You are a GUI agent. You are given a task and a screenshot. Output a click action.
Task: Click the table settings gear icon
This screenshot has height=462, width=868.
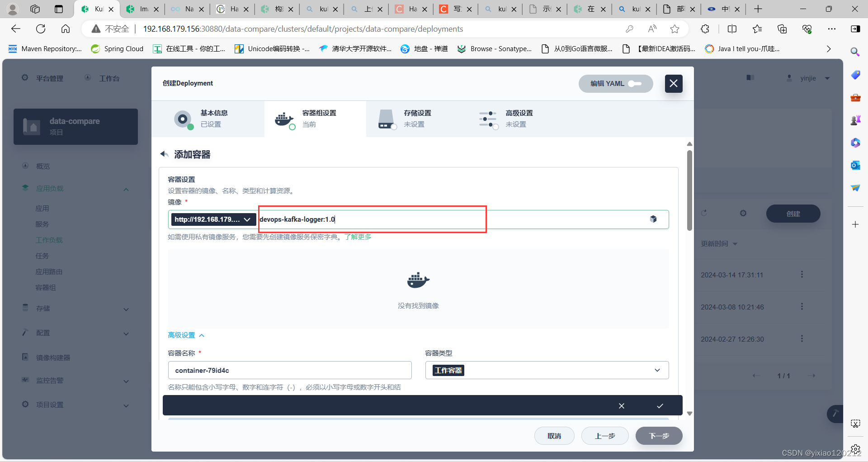[743, 213]
